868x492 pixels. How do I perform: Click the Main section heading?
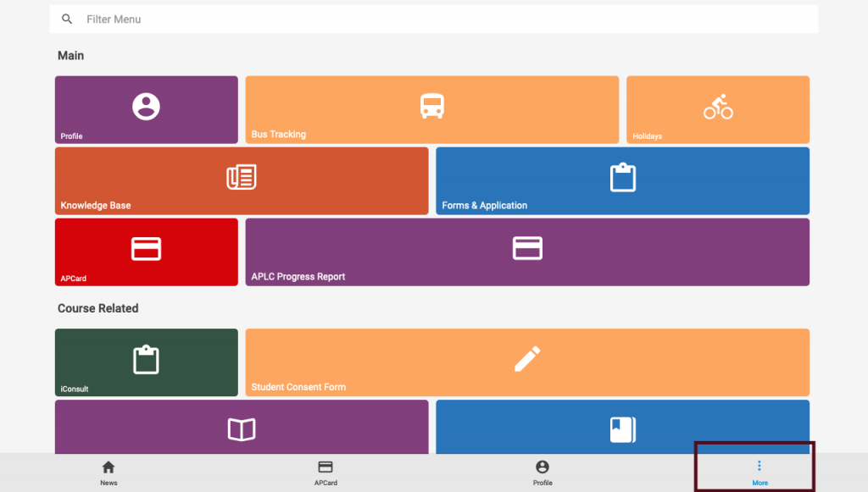tap(71, 56)
